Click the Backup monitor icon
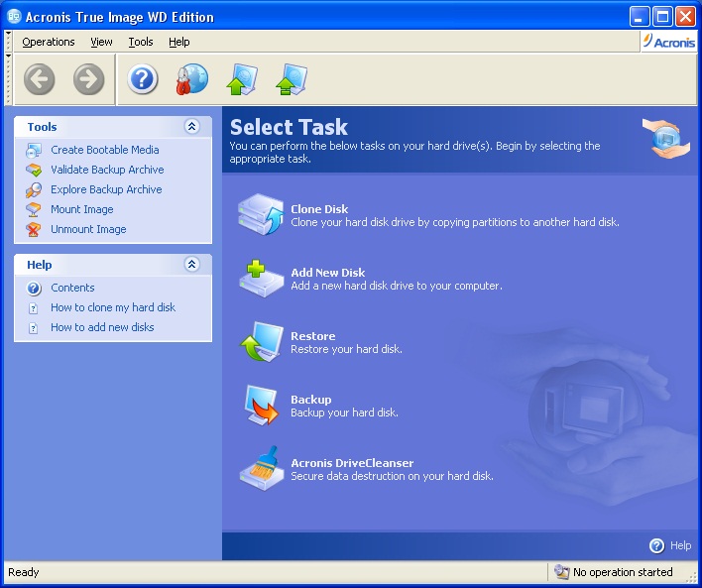Viewport: 702px width, 588px height. click(x=262, y=405)
